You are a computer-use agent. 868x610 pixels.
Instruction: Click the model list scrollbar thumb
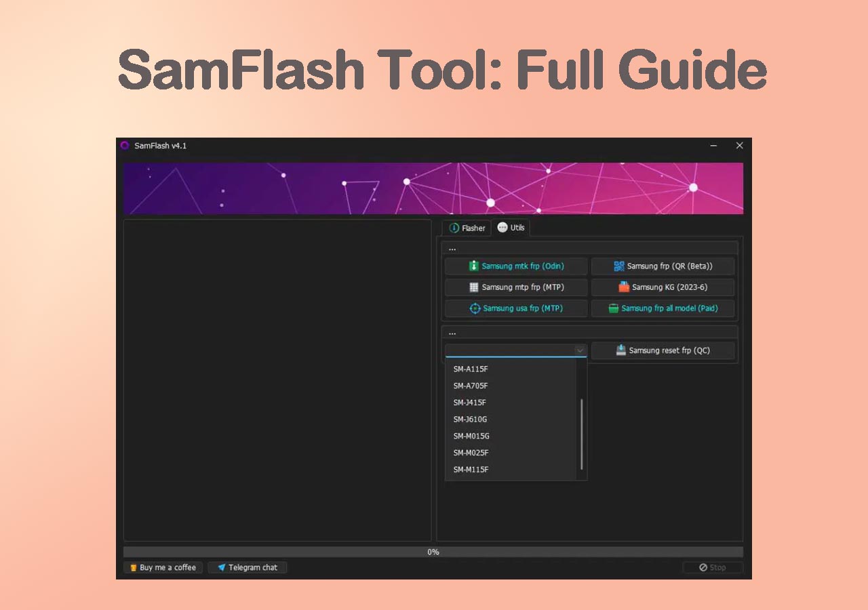pyautogui.click(x=582, y=434)
